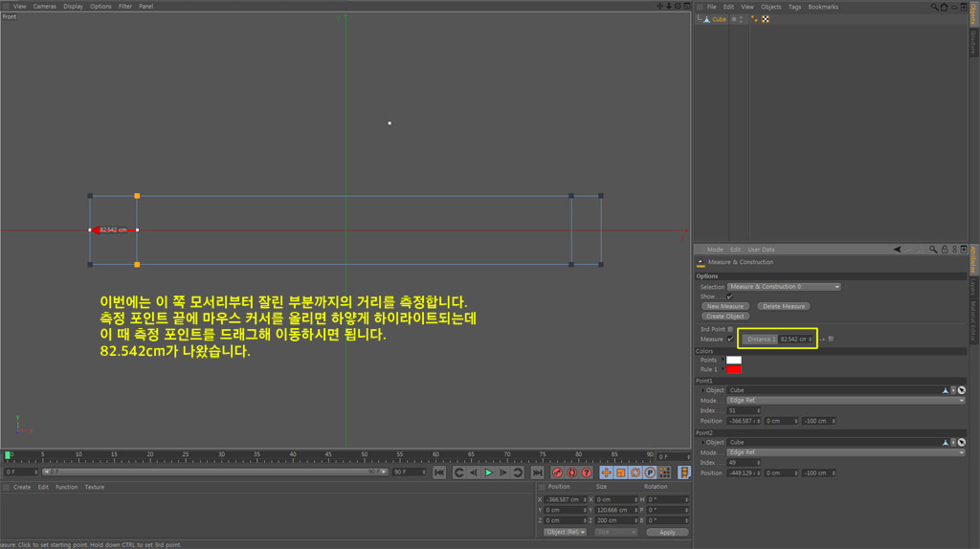The height and width of the screenshot is (549, 980).
Task: Open Point1 Mode Edge Ref dropdown
Action: (x=846, y=401)
